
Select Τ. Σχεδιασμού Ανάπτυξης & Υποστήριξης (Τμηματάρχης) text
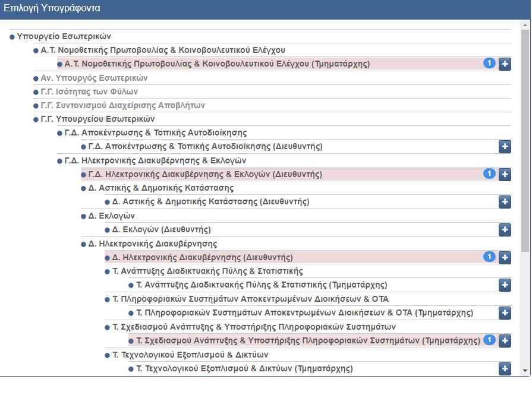309,340
